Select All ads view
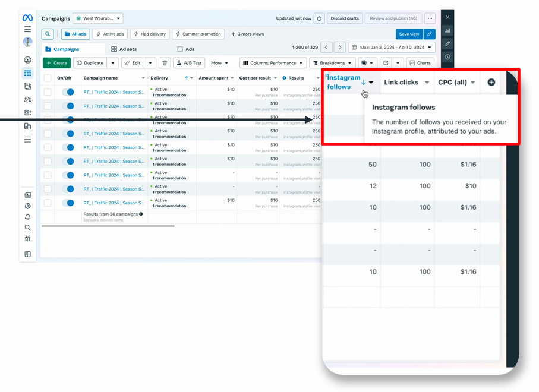Screen dimensions: 539x392 [75, 34]
